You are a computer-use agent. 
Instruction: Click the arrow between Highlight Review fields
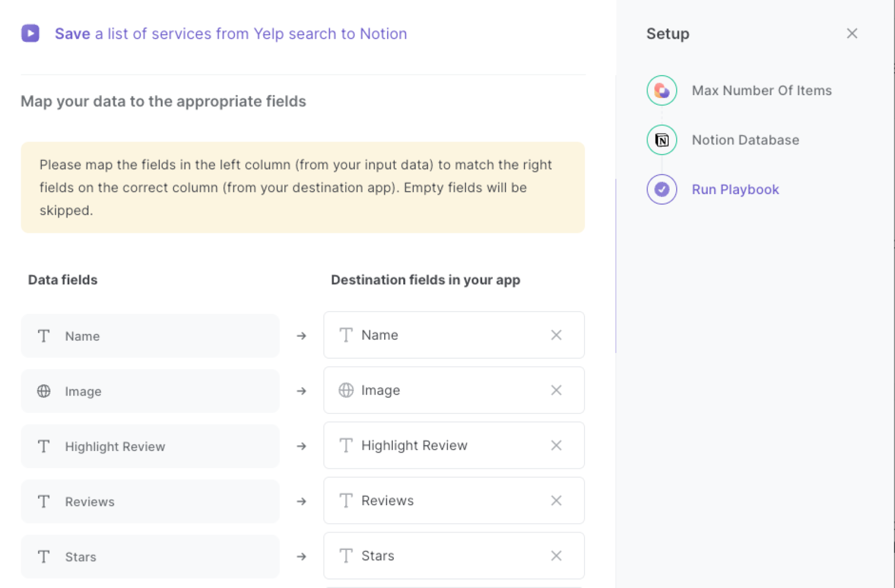click(x=302, y=446)
